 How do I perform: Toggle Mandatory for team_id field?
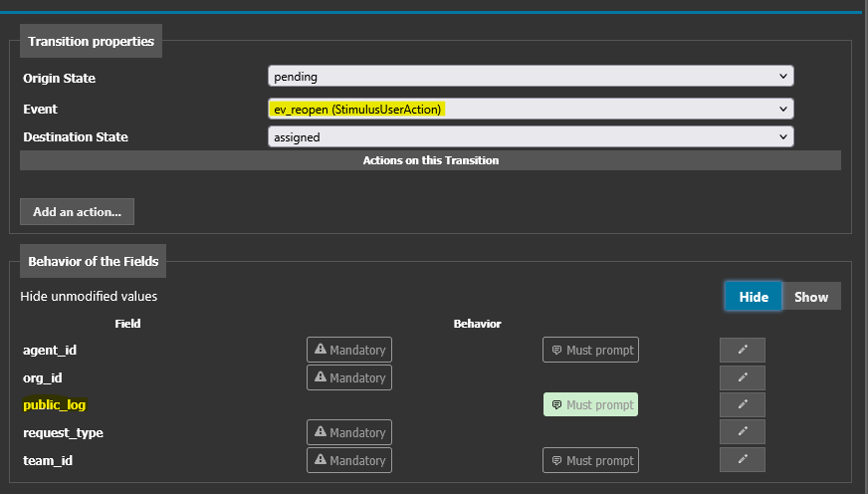pyautogui.click(x=349, y=460)
